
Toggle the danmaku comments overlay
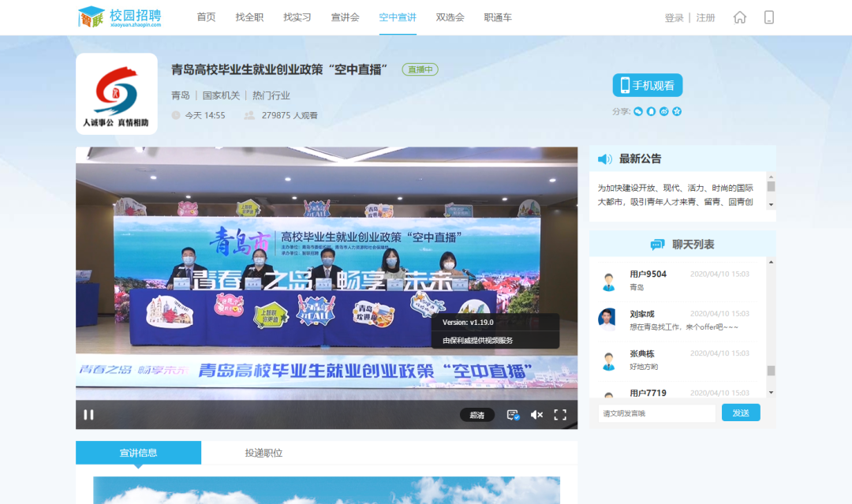point(513,415)
